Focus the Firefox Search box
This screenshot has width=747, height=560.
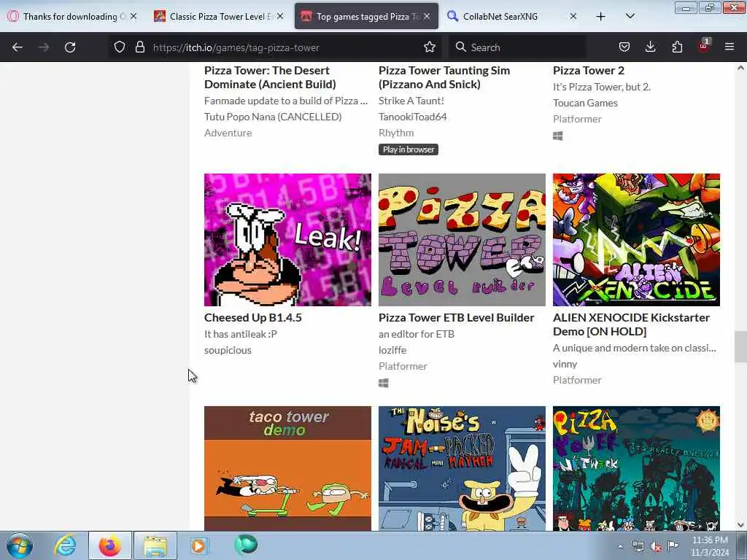(x=519, y=47)
